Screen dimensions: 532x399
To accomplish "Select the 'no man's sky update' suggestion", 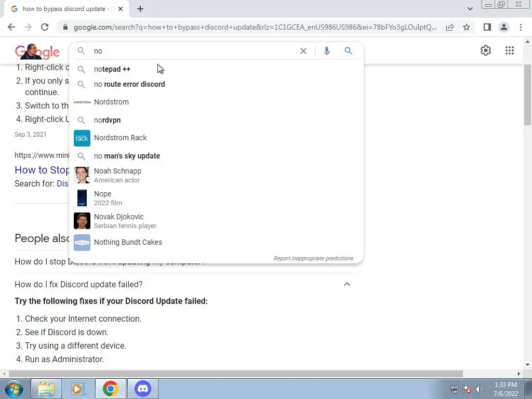I will click(216, 156).
